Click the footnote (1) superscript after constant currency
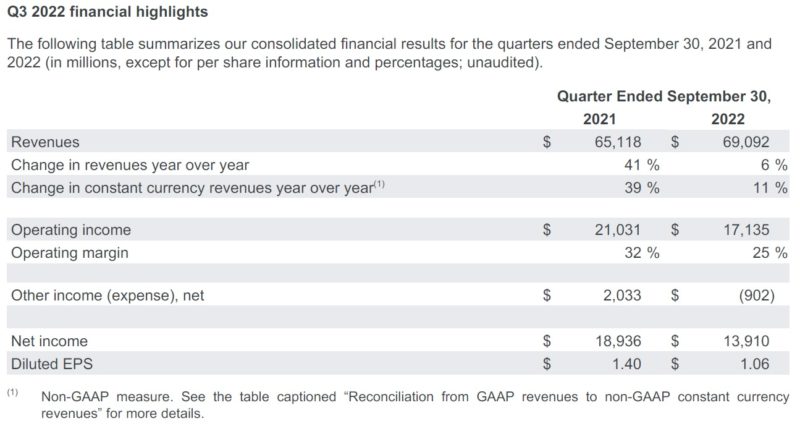Viewport: 800px width, 447px height. pos(379,183)
